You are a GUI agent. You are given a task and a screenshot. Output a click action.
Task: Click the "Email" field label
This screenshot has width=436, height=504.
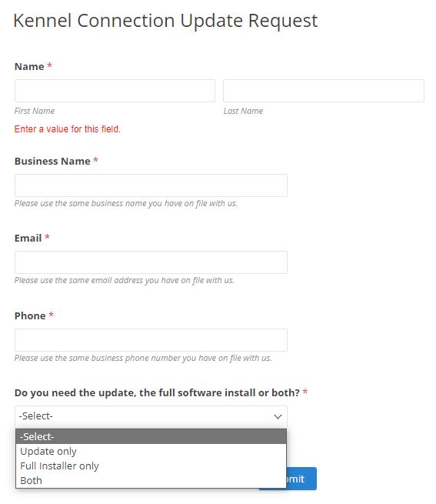click(x=28, y=239)
